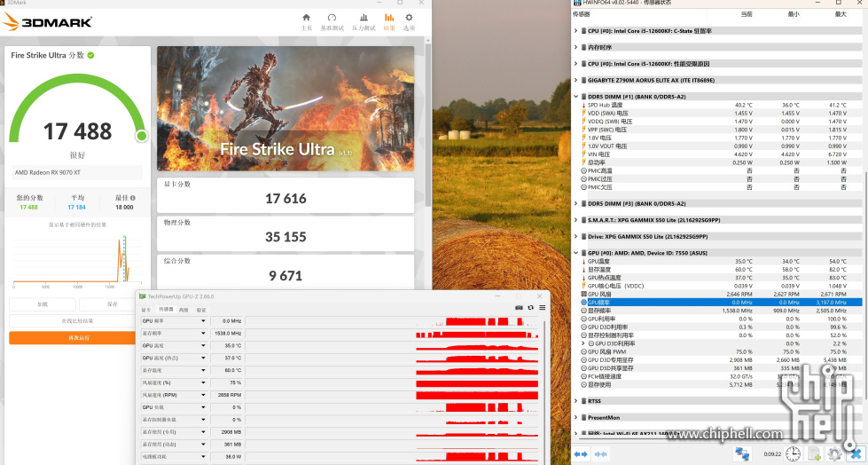Collapse the DDR5 DIMM [#1] group
868x465 pixels.
click(575, 97)
